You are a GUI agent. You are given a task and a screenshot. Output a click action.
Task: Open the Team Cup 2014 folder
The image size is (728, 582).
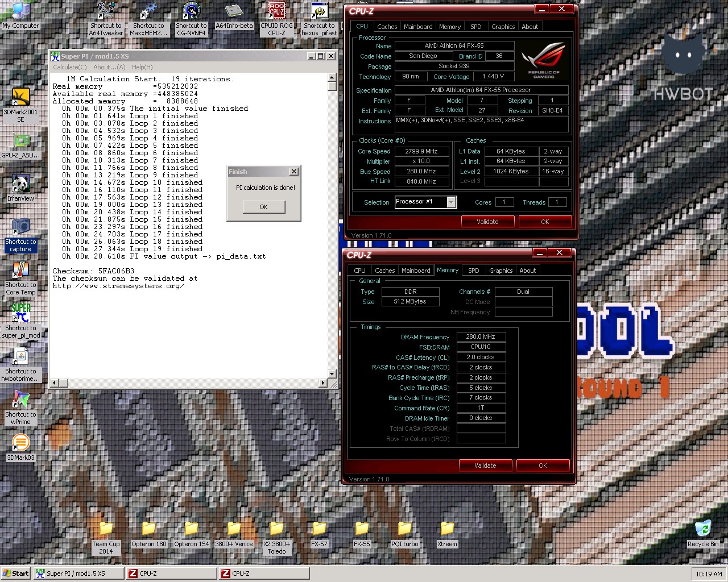[x=106, y=538]
